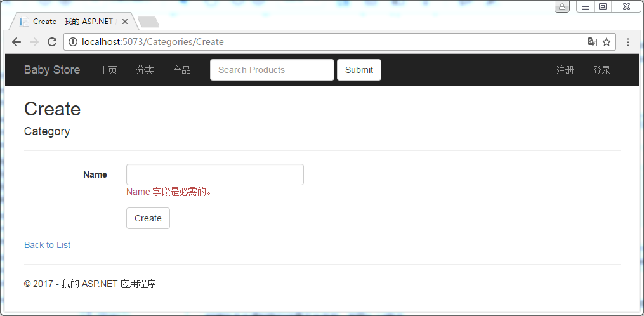The height and width of the screenshot is (316, 644).
Task: Click the 'Name 字段是必需的' validation message
Action: 169,192
